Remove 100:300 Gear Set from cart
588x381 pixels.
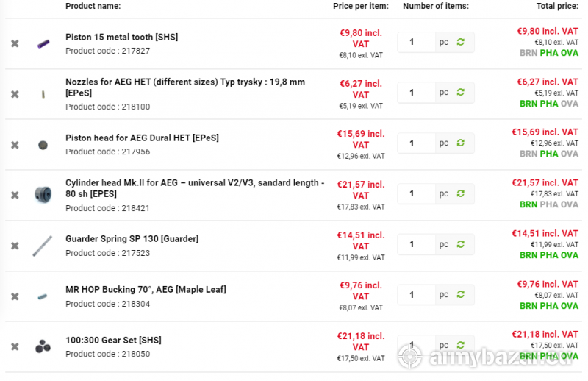coord(15,346)
